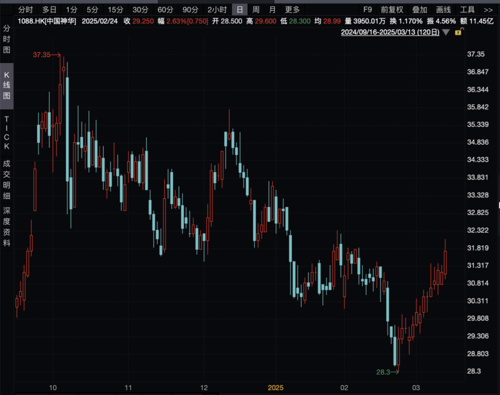Open the 更多 period options
Image resolution: width=500 pixels, height=395 pixels.
pyautogui.click(x=292, y=10)
